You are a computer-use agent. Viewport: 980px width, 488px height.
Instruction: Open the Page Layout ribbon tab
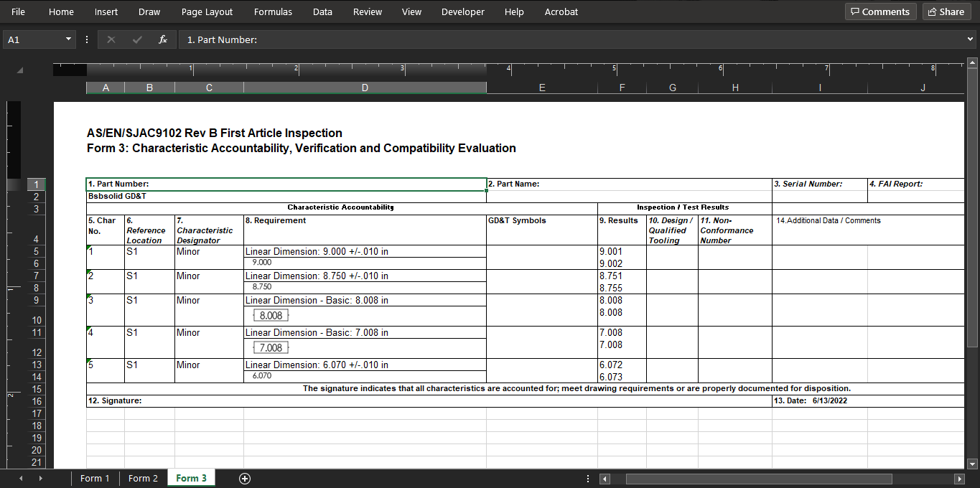(207, 11)
